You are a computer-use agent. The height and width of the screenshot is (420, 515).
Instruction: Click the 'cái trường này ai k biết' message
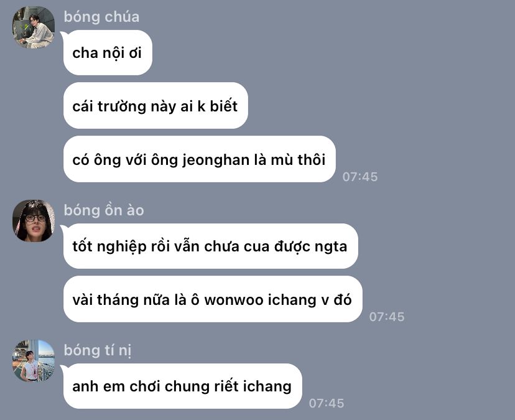coord(155,106)
